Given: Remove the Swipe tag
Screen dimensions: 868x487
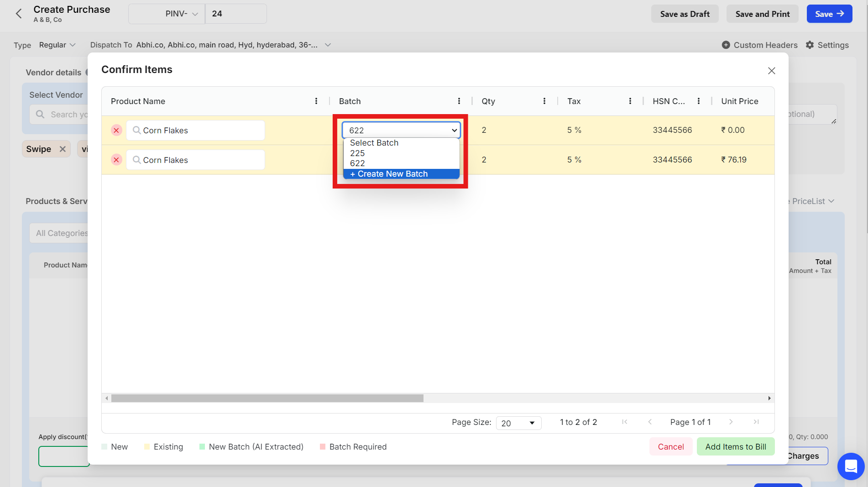Looking at the screenshot, I should point(63,149).
